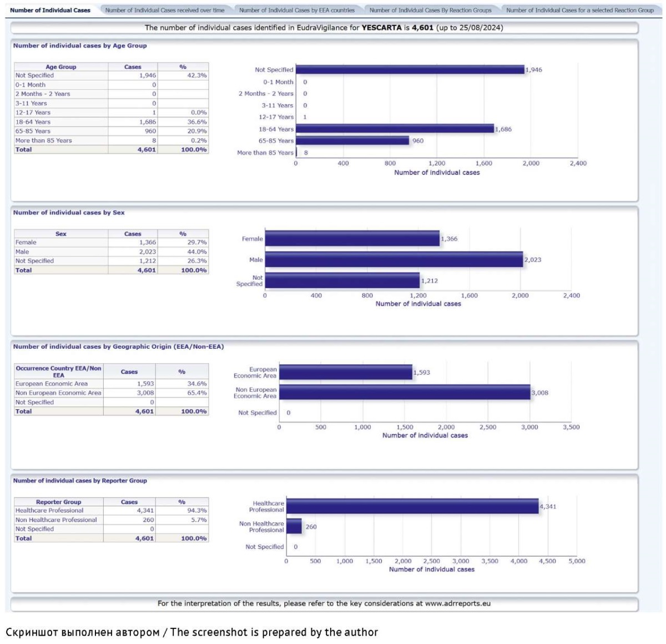Open the selected Reaction Group tab
This screenshot has width=666, height=644.
click(x=580, y=10)
